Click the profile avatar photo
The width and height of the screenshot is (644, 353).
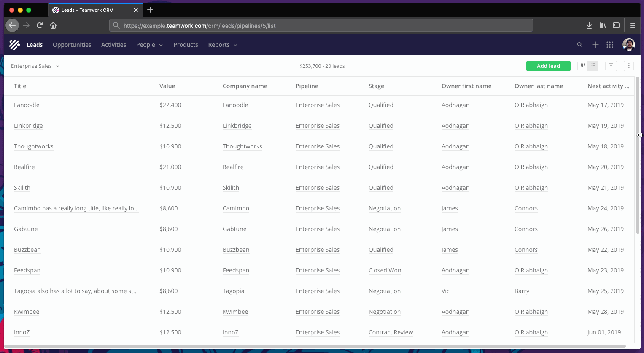(629, 44)
